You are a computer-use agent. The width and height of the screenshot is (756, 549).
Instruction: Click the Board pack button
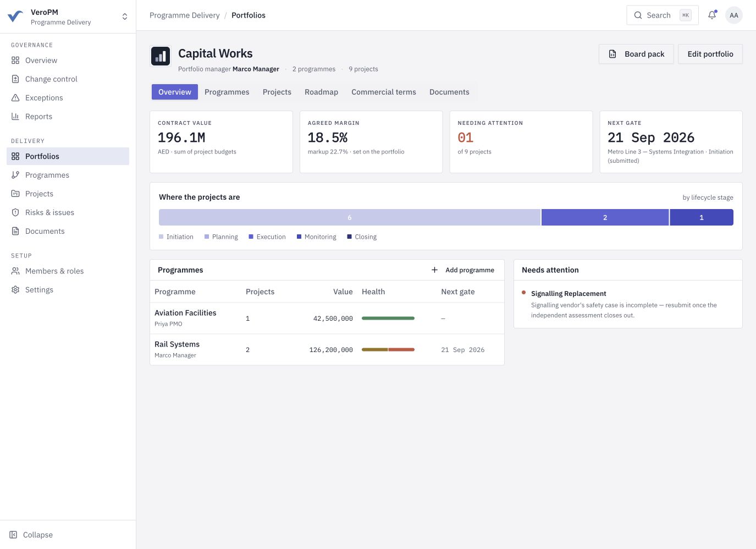click(636, 54)
